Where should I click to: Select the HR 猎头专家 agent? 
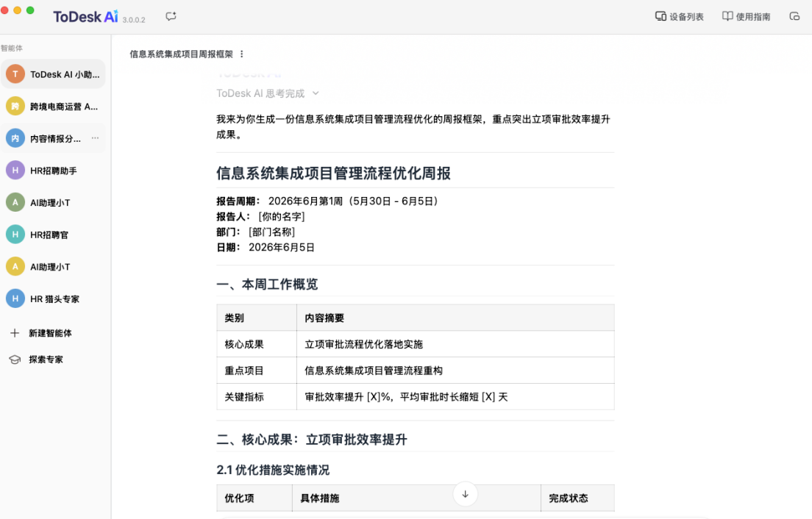pyautogui.click(x=53, y=299)
